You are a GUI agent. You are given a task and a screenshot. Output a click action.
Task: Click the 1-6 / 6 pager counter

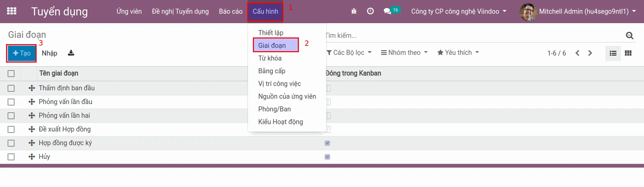[556, 53]
